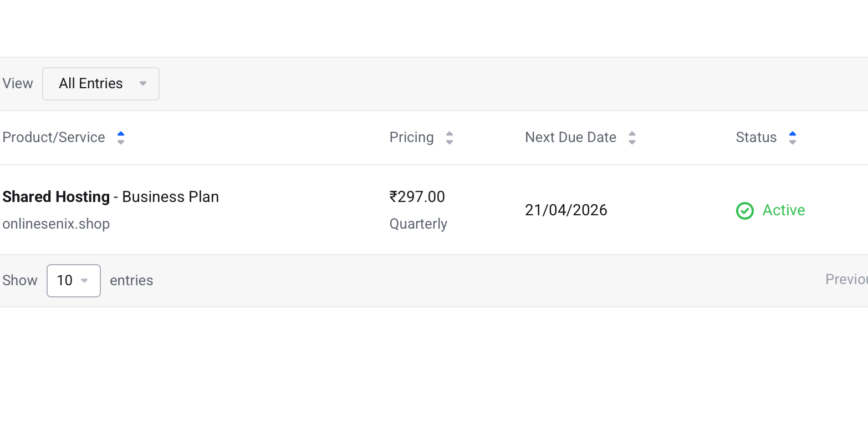Click the Status column sort arrows
868x445 pixels.
tap(793, 138)
